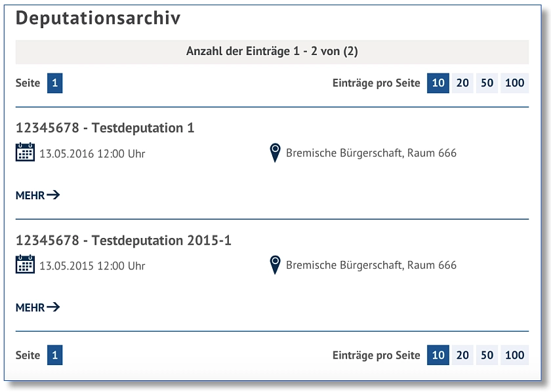
Task: Open the entry 12345678 - Testdeputation 1
Action: click(105, 128)
